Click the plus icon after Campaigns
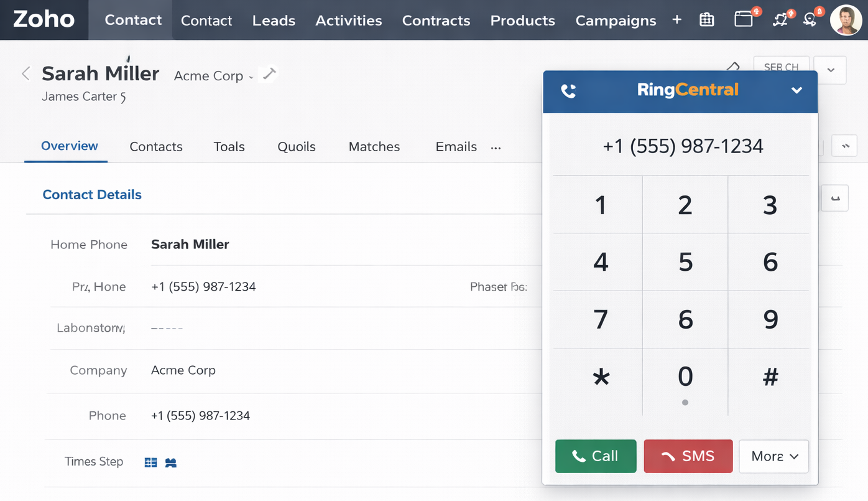 pyautogui.click(x=676, y=20)
